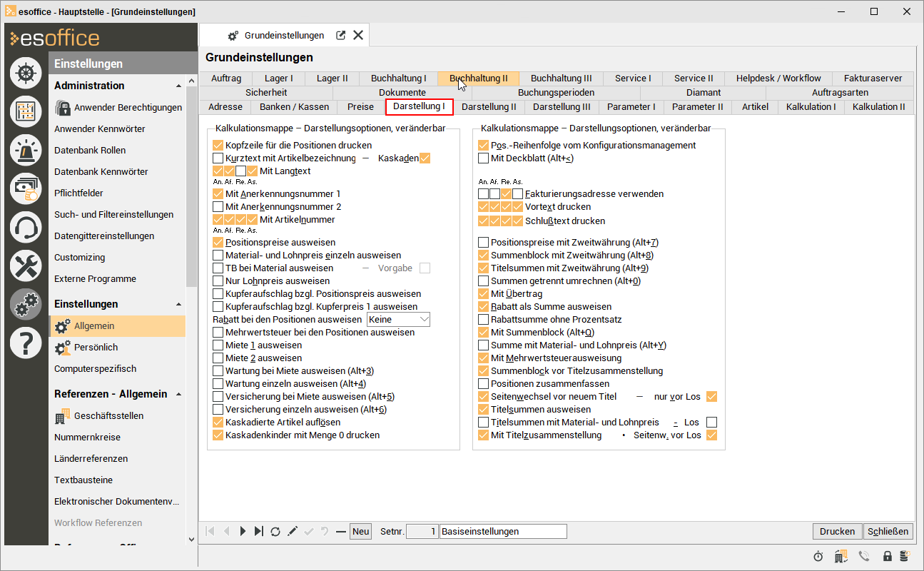Click the wrench and screwdriver sidebar icon
924x571 pixels.
(x=26, y=266)
